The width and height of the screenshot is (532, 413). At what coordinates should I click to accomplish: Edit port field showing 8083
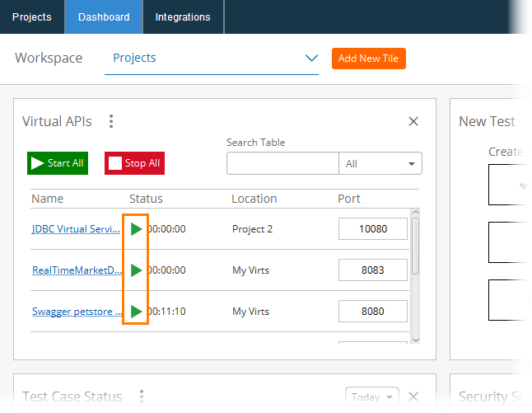tap(373, 270)
